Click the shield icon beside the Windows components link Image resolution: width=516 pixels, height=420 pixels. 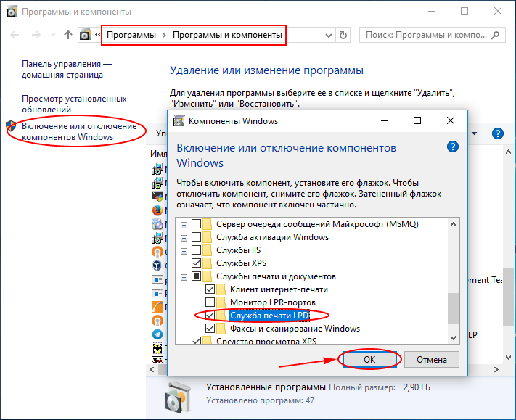(11, 126)
